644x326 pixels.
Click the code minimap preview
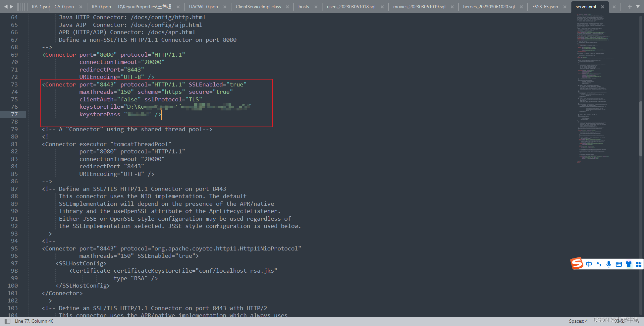(595, 88)
